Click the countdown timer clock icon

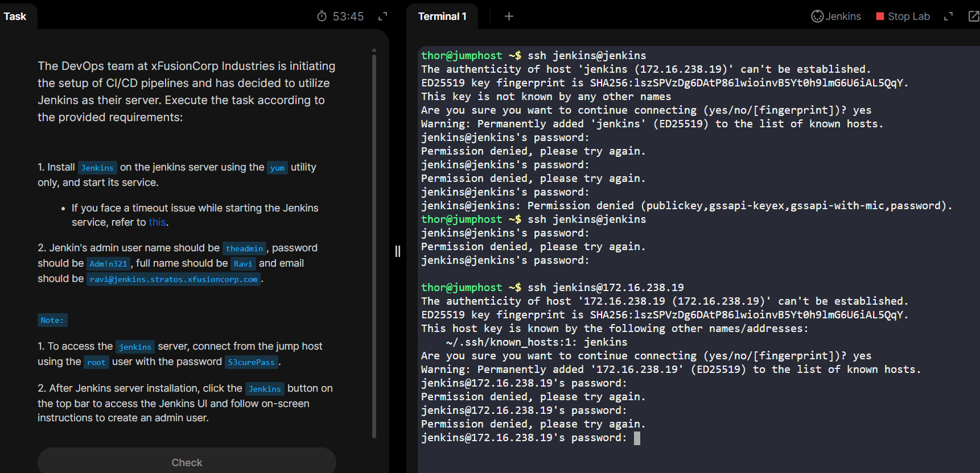(322, 16)
